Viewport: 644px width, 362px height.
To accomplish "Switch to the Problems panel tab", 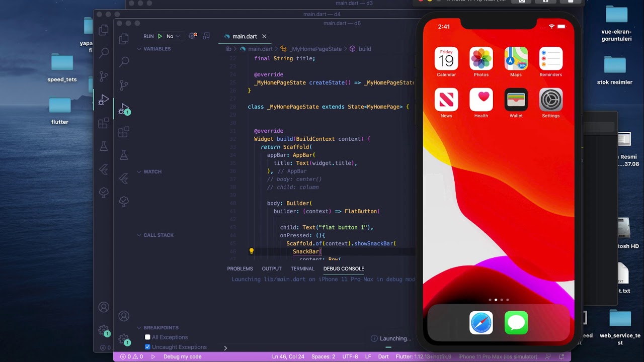I will 240,268.
